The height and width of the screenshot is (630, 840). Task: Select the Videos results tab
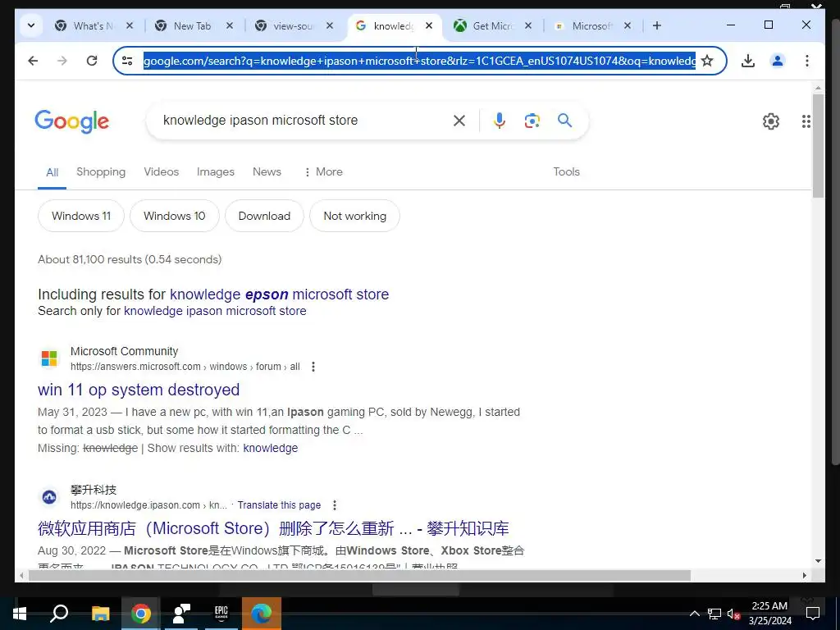(x=162, y=172)
